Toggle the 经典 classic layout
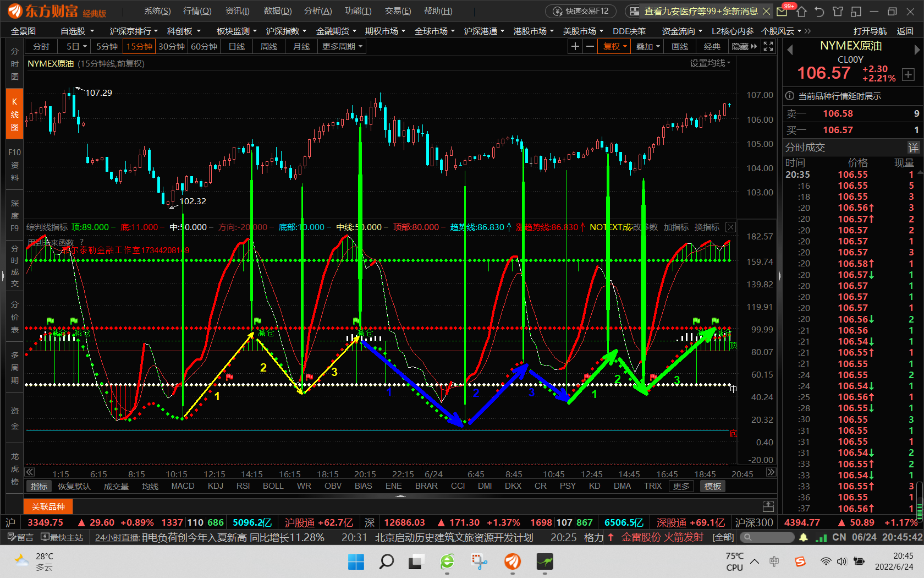The height and width of the screenshot is (578, 924). [712, 47]
